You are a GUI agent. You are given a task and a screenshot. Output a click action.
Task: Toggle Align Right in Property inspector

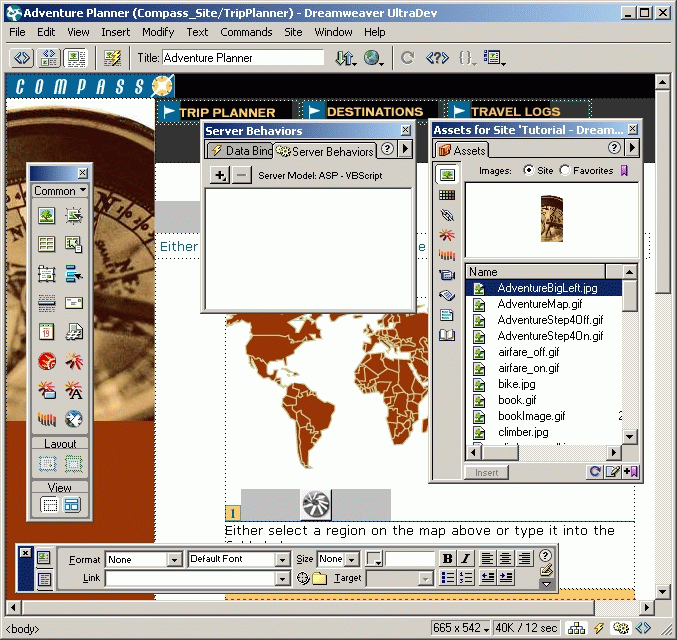[x=524, y=558]
